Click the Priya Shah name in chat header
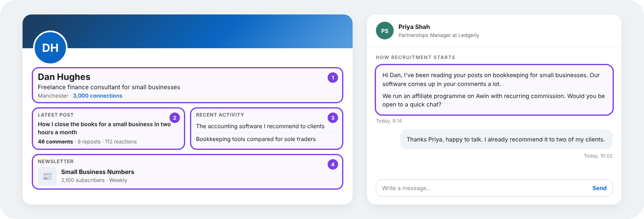The height and width of the screenshot is (219, 644). click(414, 27)
